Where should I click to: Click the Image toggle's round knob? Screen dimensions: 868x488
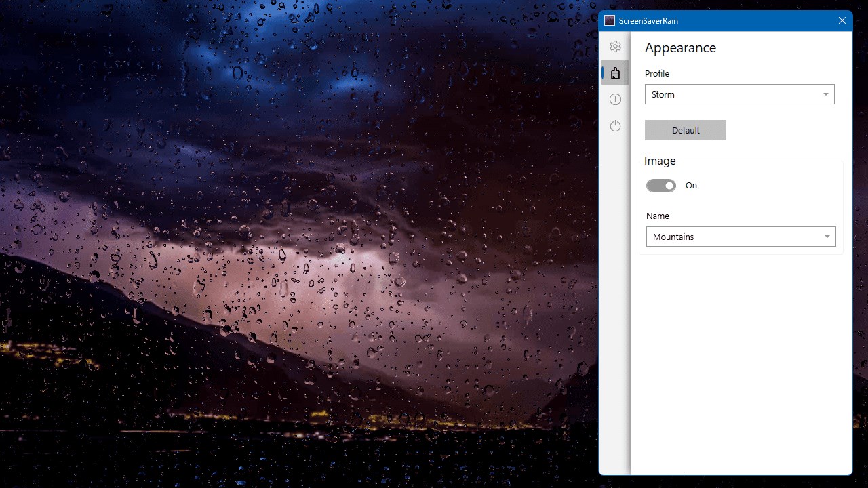click(668, 185)
